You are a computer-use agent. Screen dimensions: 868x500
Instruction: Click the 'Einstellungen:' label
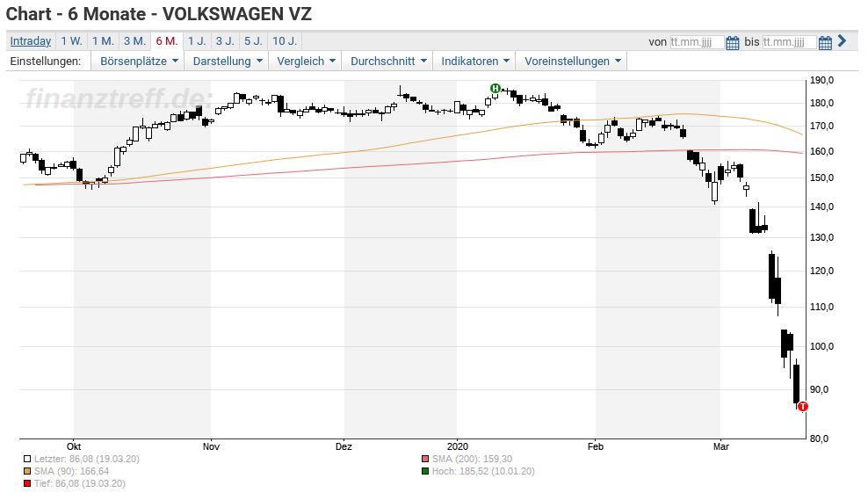click(46, 62)
